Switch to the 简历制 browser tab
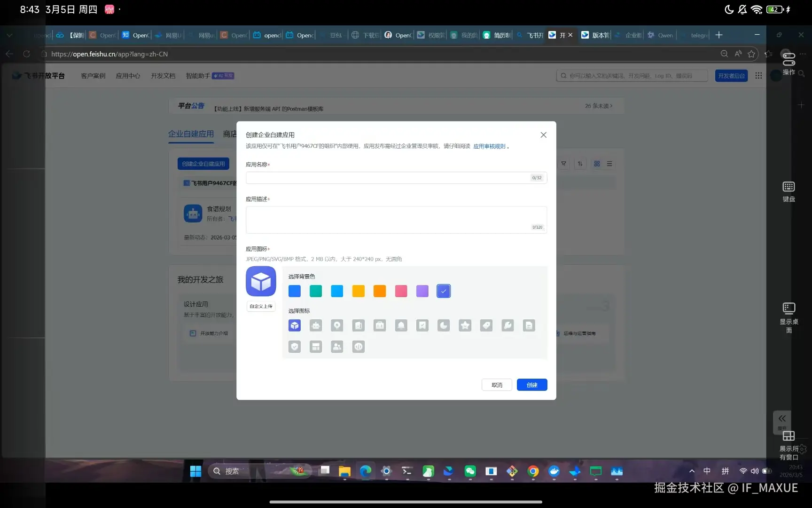This screenshot has height=508, width=812. click(x=497, y=35)
